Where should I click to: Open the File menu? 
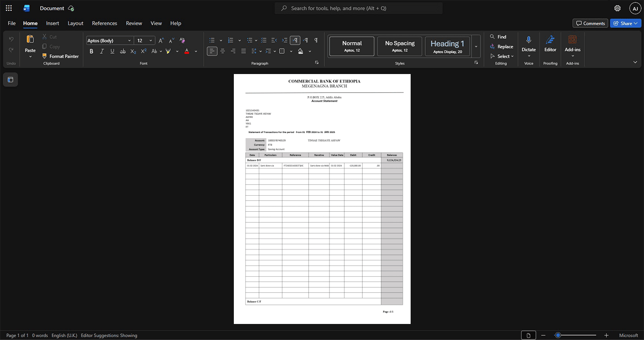[x=12, y=23]
